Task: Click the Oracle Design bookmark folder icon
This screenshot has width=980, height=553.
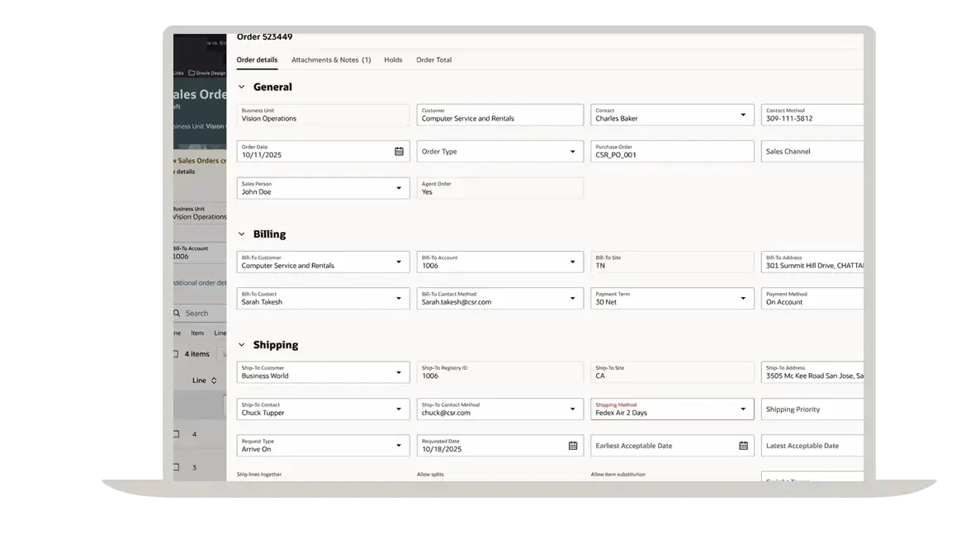Action: [192, 73]
